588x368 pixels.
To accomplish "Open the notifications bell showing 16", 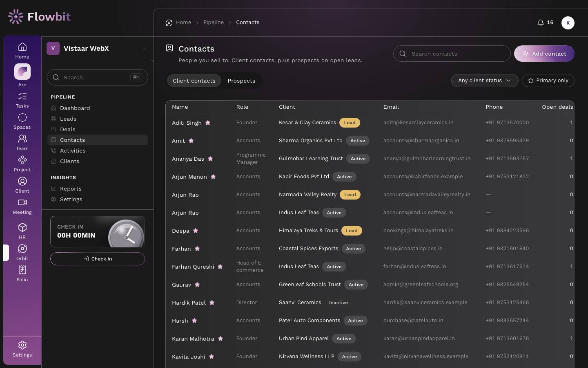I will 545,22.
